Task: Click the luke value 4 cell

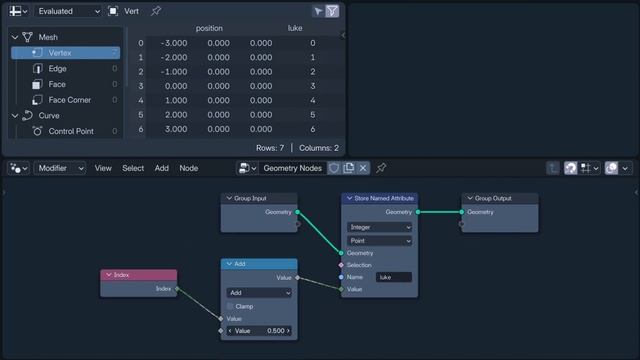Action: 313,100
